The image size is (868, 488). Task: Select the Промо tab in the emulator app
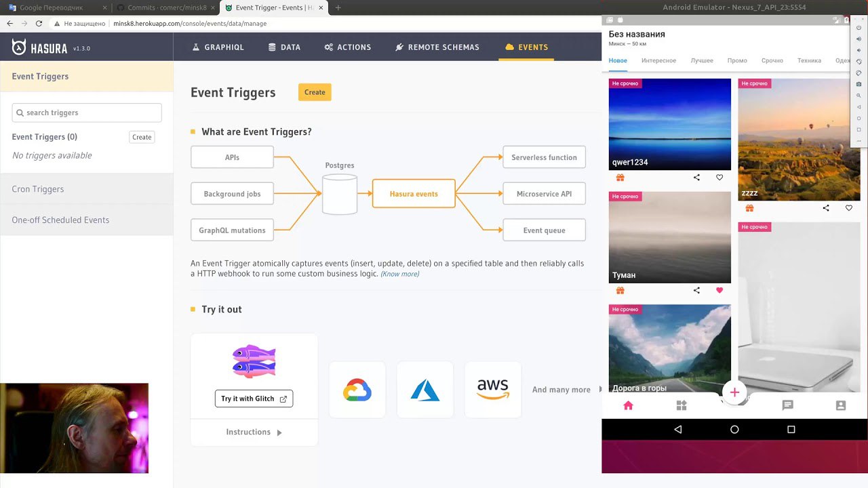click(x=737, y=60)
